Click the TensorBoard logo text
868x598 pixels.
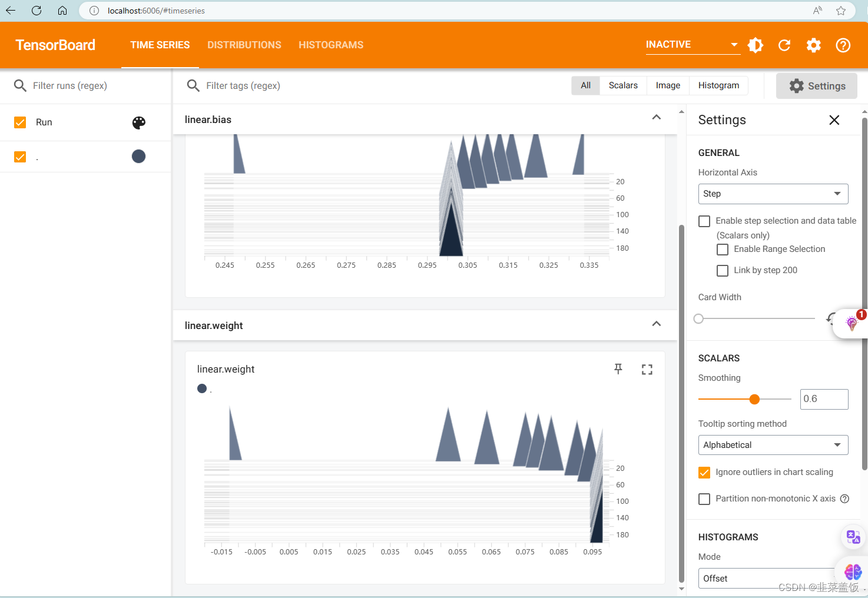click(x=55, y=45)
